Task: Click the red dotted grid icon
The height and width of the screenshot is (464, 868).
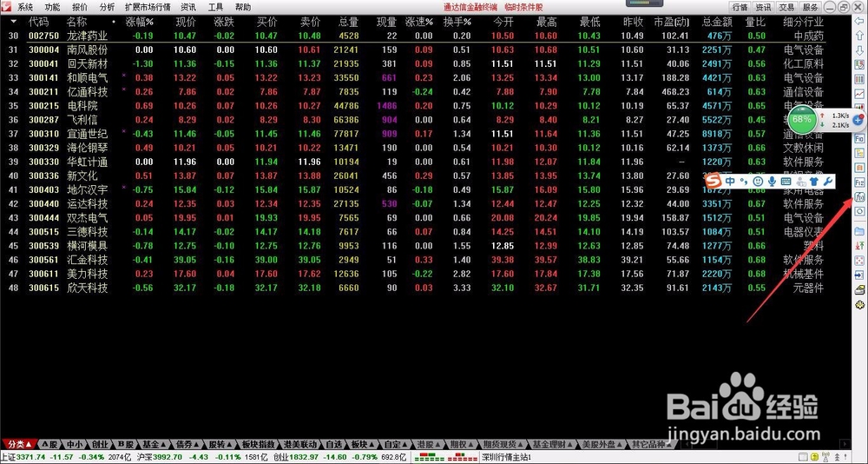Action: [859, 260]
